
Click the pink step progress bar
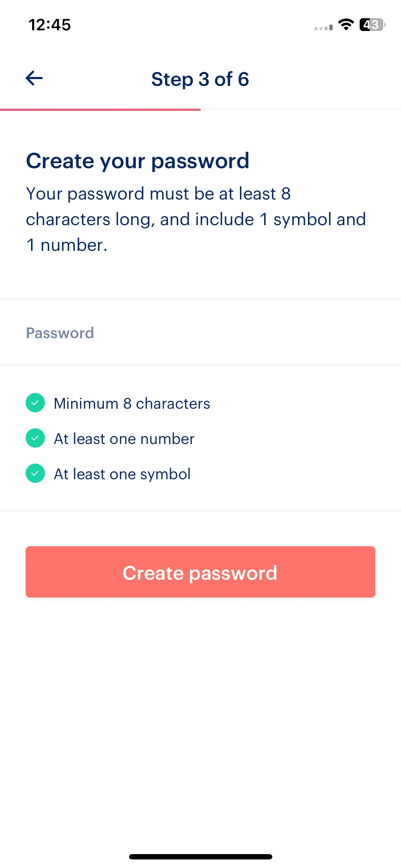click(100, 110)
